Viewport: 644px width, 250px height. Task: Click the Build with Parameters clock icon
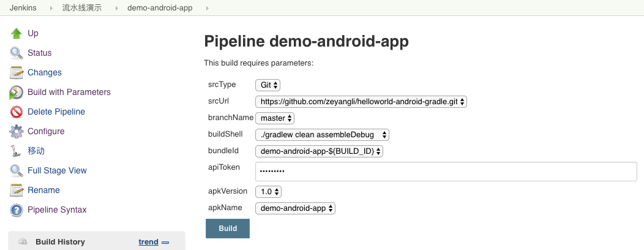[17, 92]
